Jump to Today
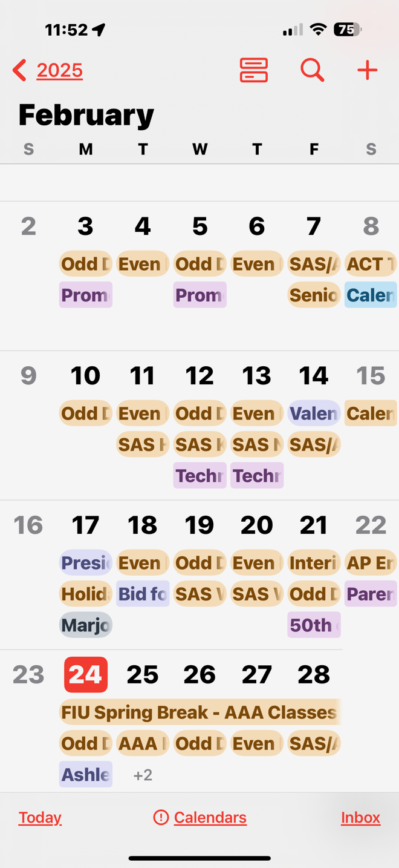The width and height of the screenshot is (399, 868). [40, 818]
